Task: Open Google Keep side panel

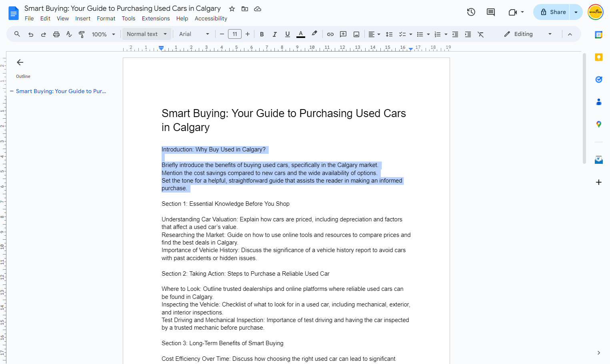Action: tap(599, 57)
